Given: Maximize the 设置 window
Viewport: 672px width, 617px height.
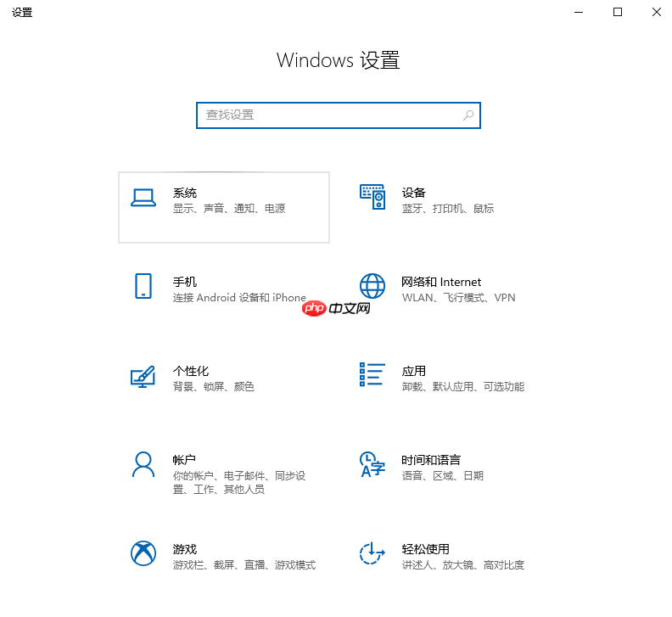Looking at the screenshot, I should [618, 12].
